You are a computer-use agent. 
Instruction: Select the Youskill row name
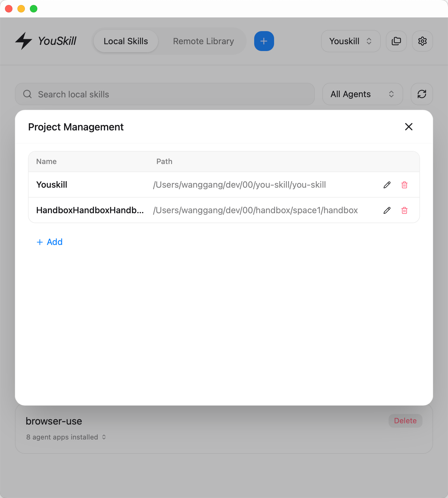point(52,185)
